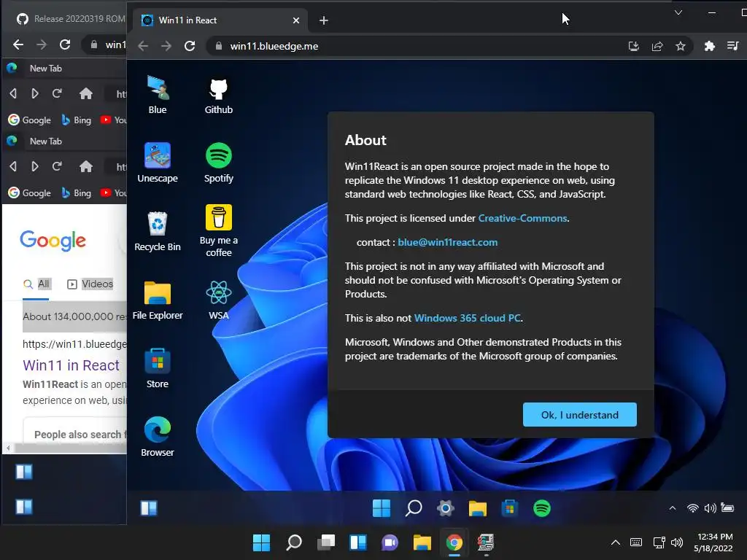This screenshot has height=560, width=747.
Task: Launch the WSA desktop icon
Action: click(x=219, y=300)
